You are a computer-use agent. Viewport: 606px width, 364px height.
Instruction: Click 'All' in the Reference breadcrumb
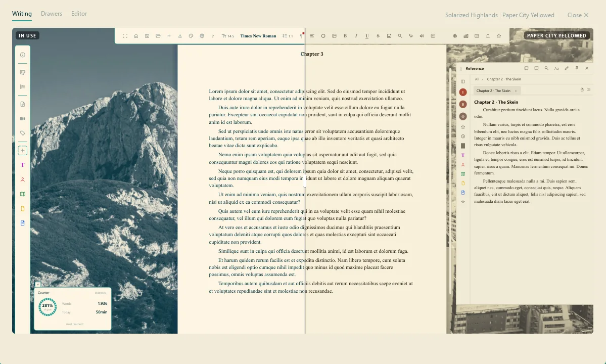coord(477,79)
